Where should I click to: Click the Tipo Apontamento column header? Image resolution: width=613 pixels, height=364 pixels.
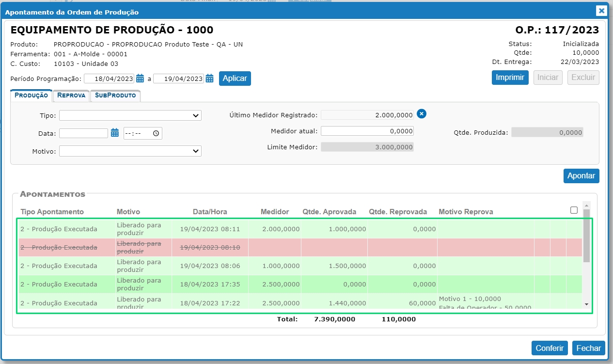pos(52,212)
